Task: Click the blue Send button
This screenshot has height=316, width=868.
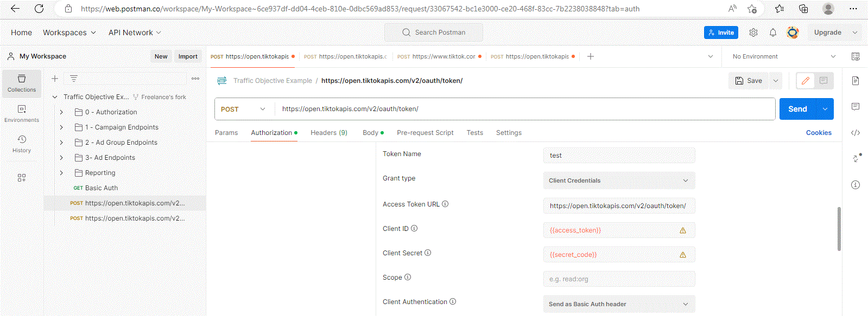Action: pos(797,109)
